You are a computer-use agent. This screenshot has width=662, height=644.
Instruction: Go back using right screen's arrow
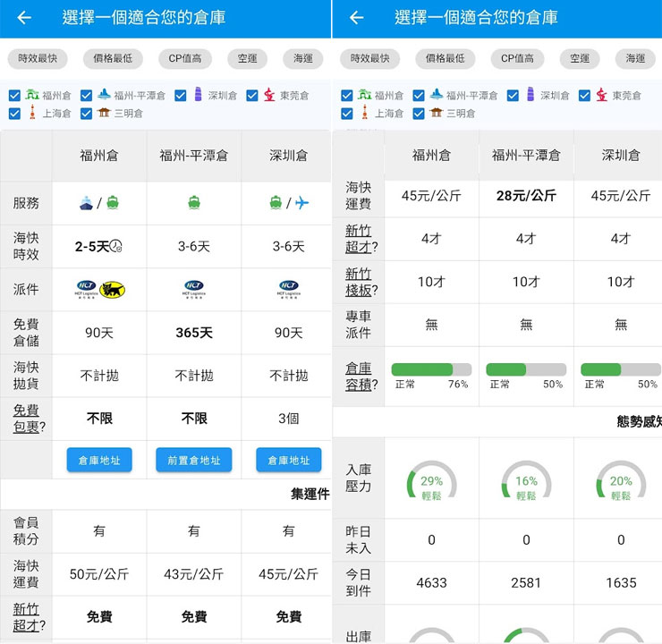point(356,17)
